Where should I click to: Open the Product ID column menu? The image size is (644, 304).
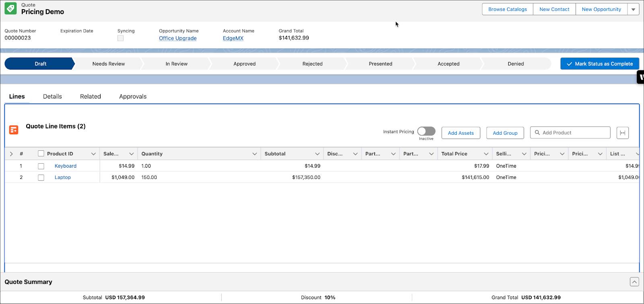pos(93,154)
